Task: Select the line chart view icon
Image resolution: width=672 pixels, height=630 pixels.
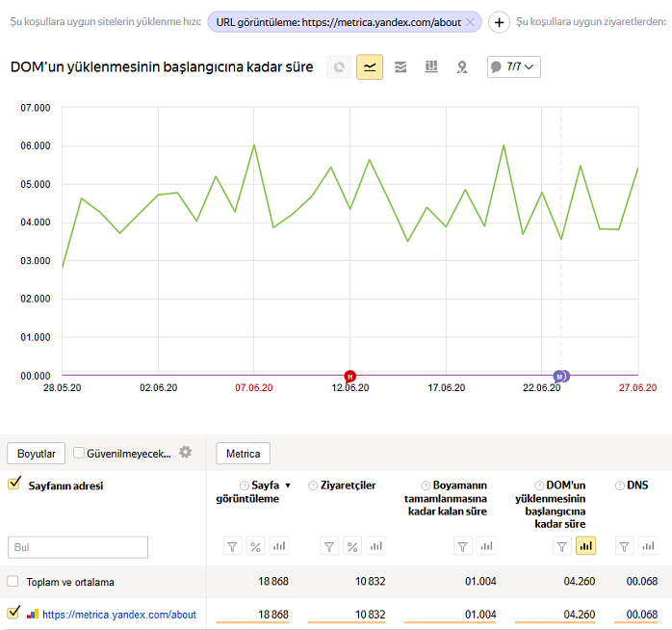Action: pos(370,66)
